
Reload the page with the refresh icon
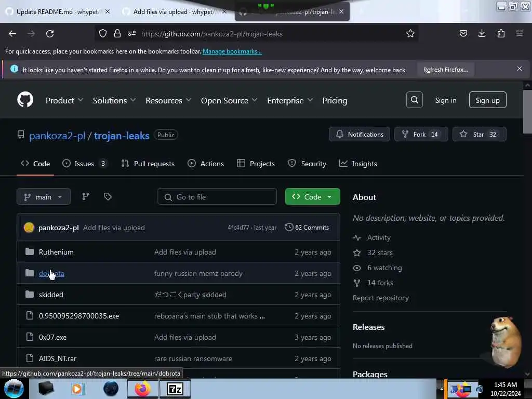point(50,34)
